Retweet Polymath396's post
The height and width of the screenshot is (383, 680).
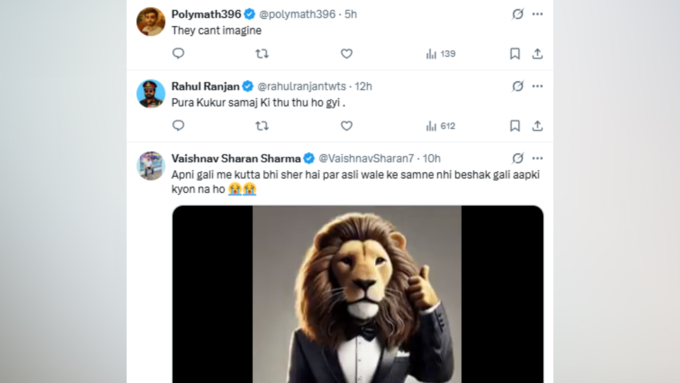pos(262,54)
